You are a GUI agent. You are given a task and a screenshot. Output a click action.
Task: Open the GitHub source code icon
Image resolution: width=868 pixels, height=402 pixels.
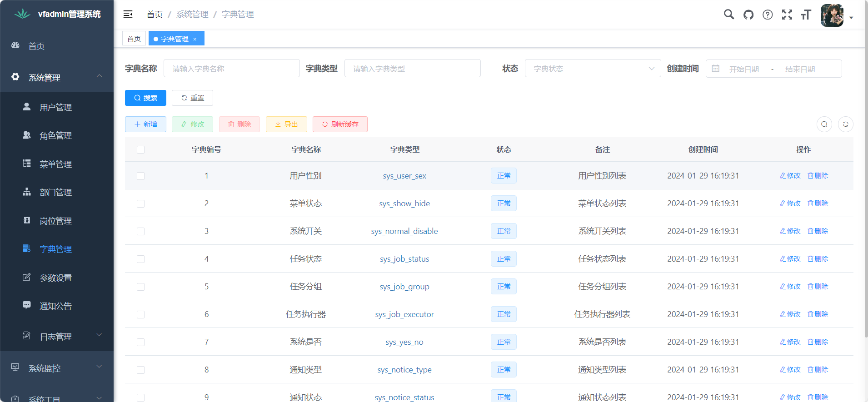[x=748, y=15]
